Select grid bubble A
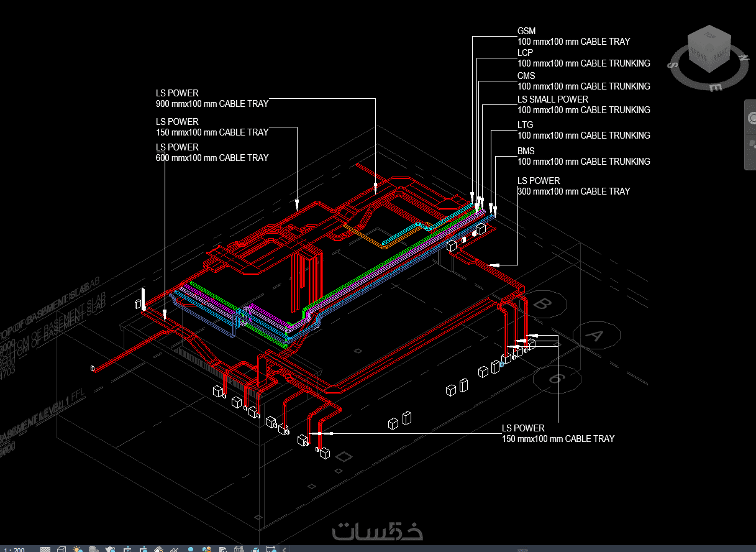The width and height of the screenshot is (756, 552). (596, 336)
